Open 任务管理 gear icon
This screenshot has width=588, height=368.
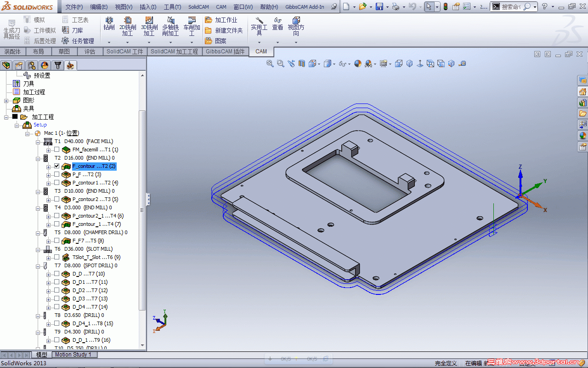pos(65,40)
